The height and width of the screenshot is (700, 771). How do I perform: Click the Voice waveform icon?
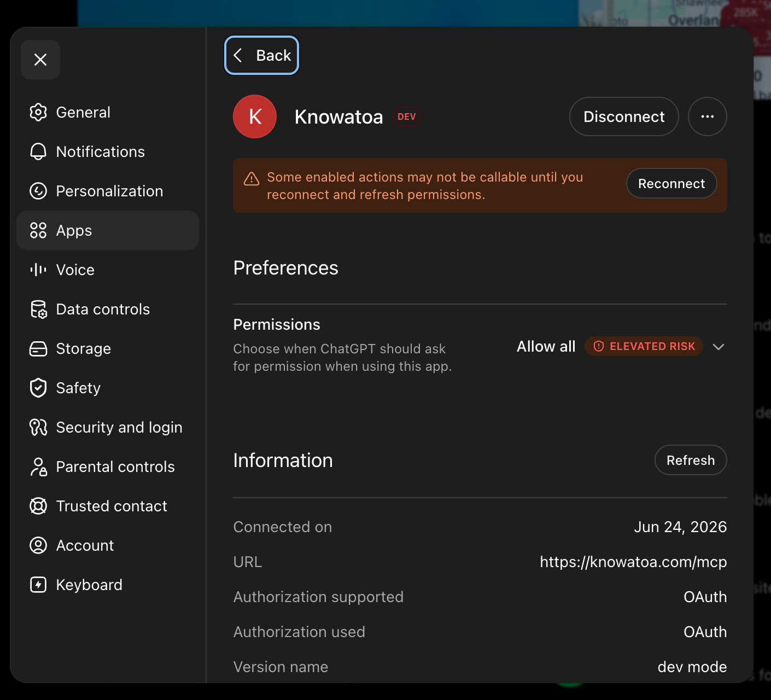38,270
